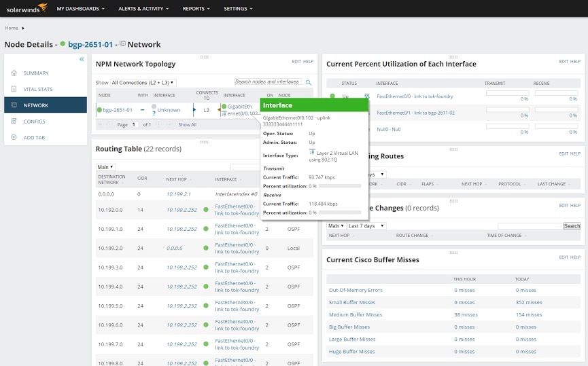Open the Last 7 days dropdown
Image resolution: width=588 pixels, height=366 pixels.
(366, 226)
